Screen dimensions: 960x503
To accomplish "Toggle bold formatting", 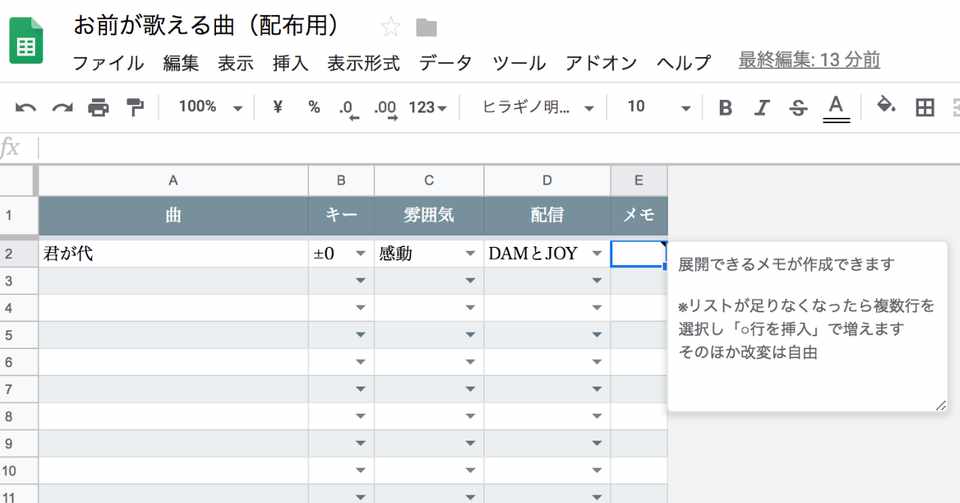I will click(x=726, y=108).
